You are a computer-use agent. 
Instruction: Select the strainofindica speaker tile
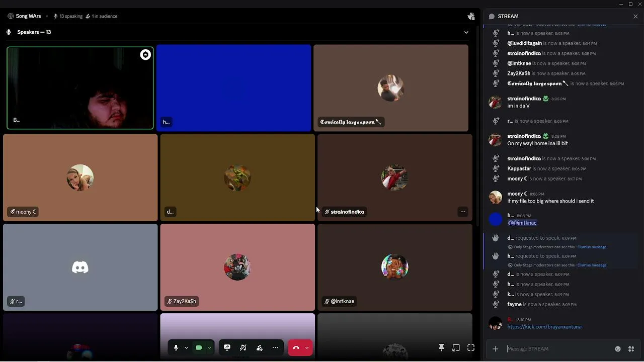pos(395,177)
